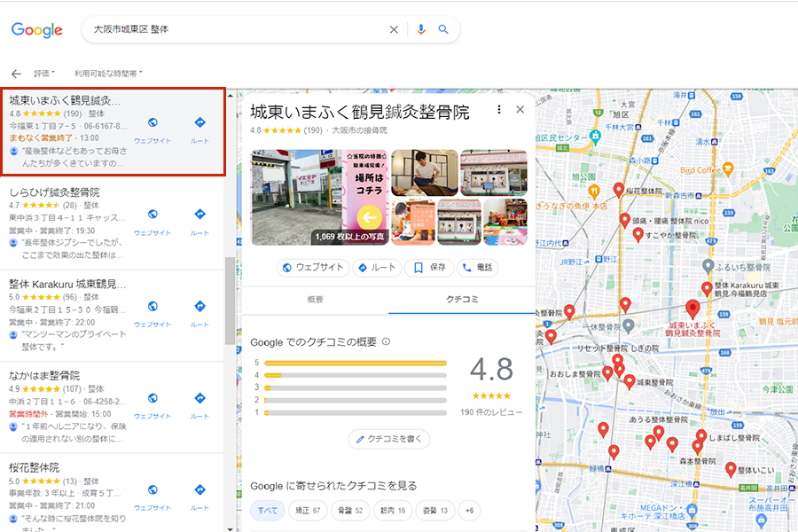This screenshot has width=798, height=532.
Task: Filter reviews by 骨盤 chip
Action: 348,510
